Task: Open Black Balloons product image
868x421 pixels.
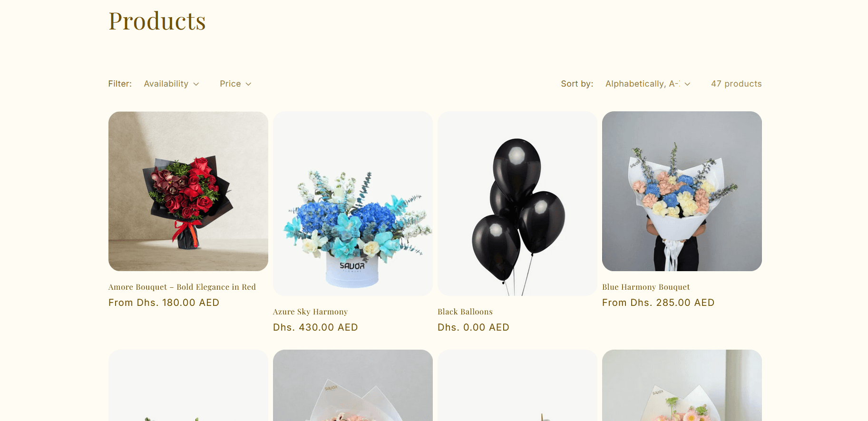Action: pos(517,204)
